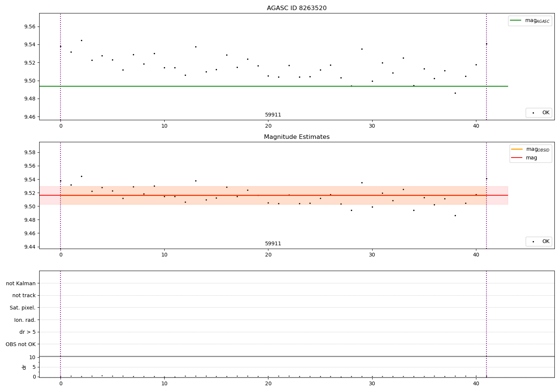This screenshot has height=392, width=560.
Task: Click the 'OBS not OK' row label
Action: point(21,344)
